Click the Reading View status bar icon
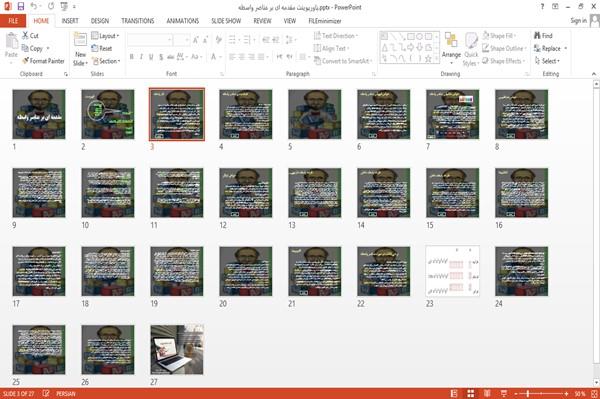Image resolution: width=600 pixels, height=399 pixels. [x=487, y=394]
